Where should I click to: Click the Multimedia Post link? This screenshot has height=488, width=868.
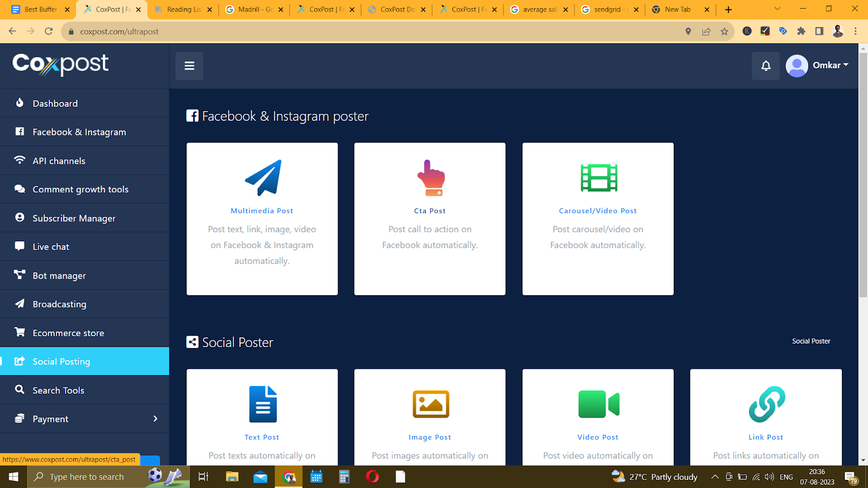[x=262, y=211]
